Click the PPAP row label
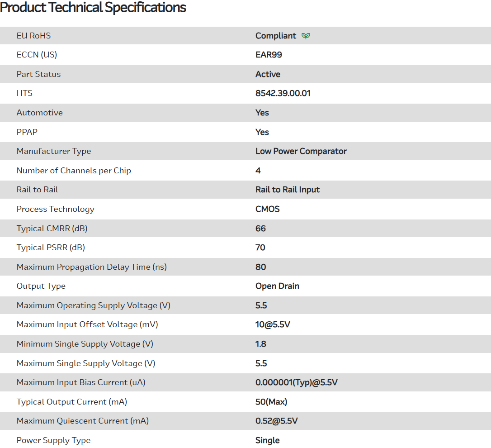The height and width of the screenshot is (448, 491). (27, 132)
